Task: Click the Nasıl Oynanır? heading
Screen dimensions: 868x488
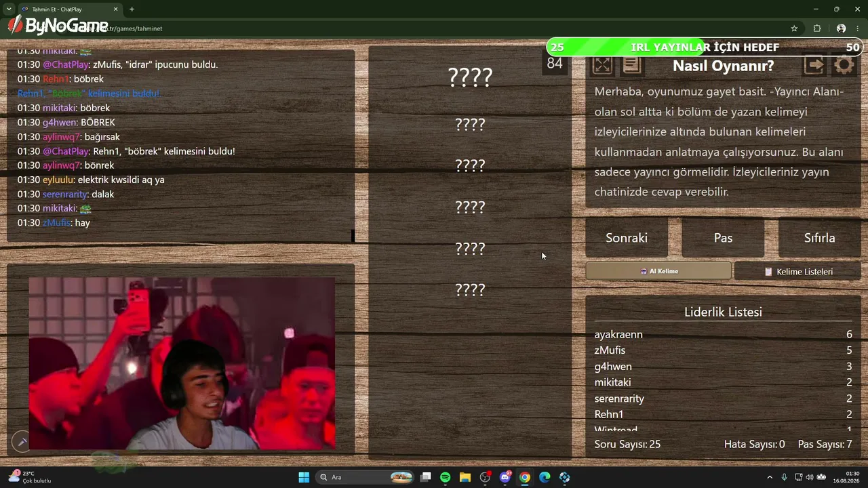Action: point(723,66)
